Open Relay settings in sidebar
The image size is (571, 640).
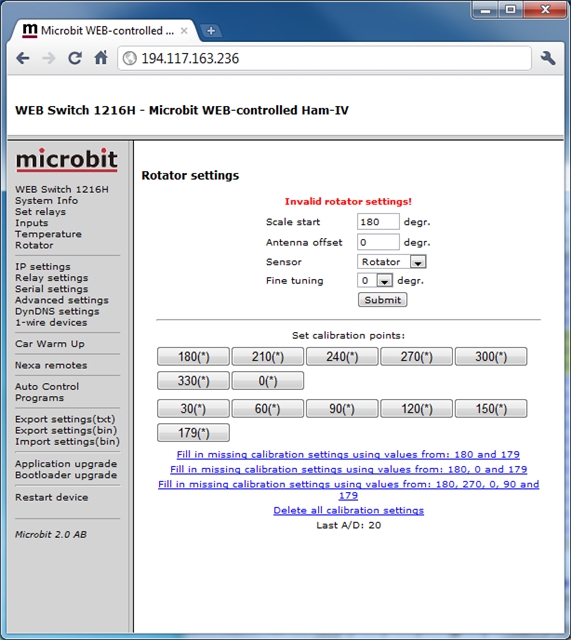(x=51, y=278)
